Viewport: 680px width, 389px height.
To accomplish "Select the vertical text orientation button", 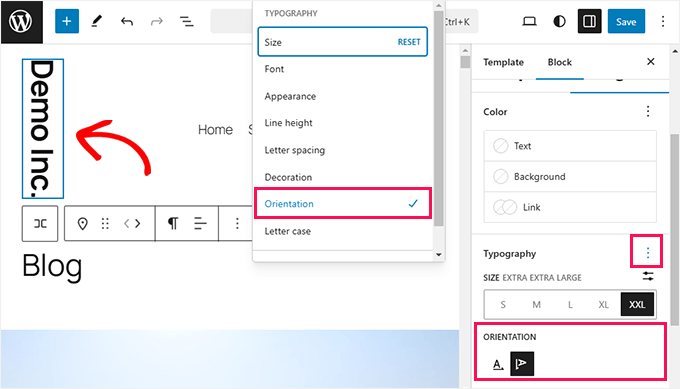I will [522, 363].
